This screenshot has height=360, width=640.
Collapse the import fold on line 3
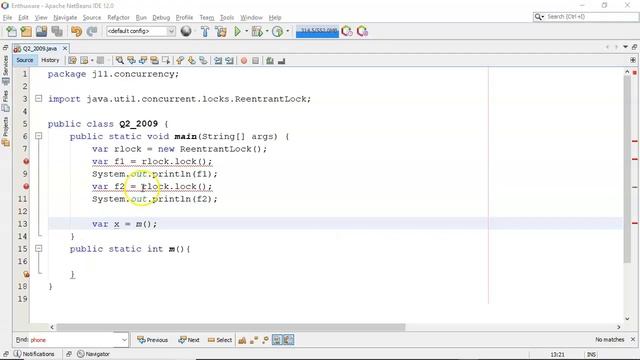pos(38,98)
